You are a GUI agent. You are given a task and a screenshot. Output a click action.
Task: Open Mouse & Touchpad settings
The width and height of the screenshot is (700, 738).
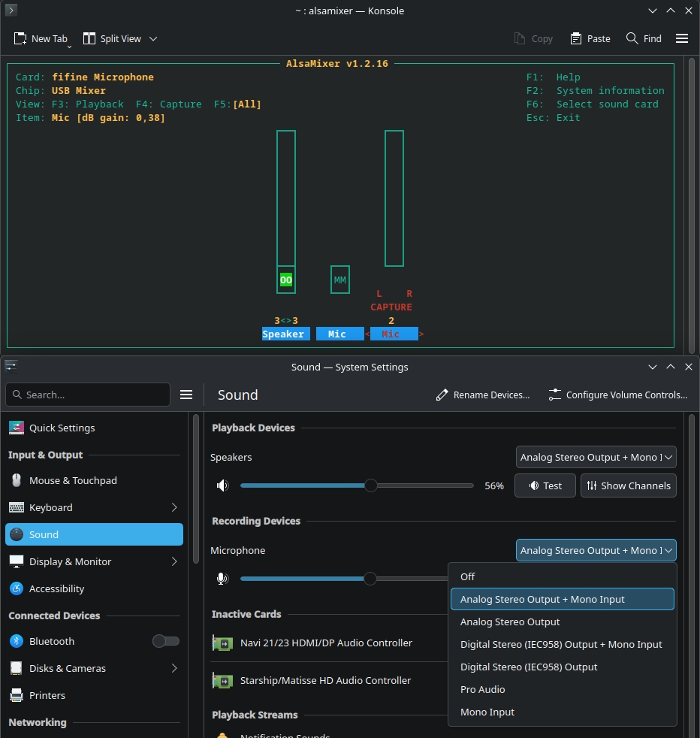pyautogui.click(x=94, y=480)
